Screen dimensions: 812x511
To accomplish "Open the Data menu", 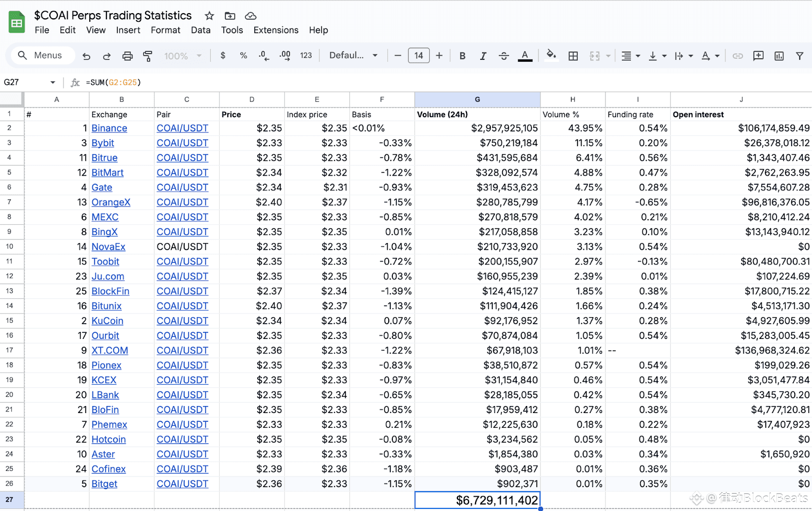I will click(200, 30).
